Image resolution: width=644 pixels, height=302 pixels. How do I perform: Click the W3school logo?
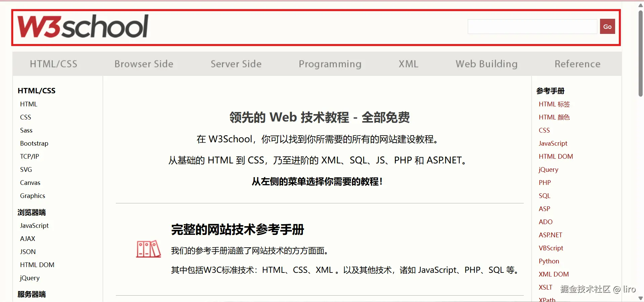tap(83, 26)
